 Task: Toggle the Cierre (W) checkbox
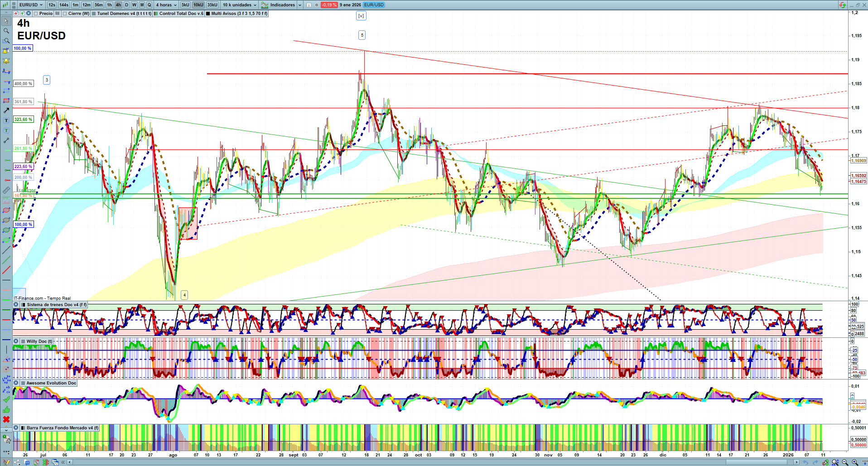(65, 14)
